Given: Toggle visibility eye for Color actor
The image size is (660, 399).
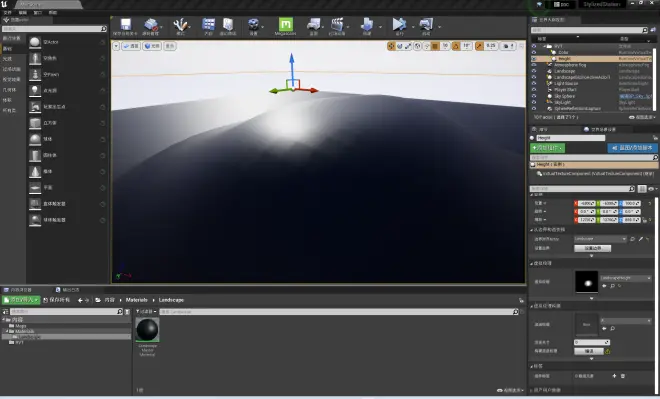Looking at the screenshot, I should click(534, 53).
